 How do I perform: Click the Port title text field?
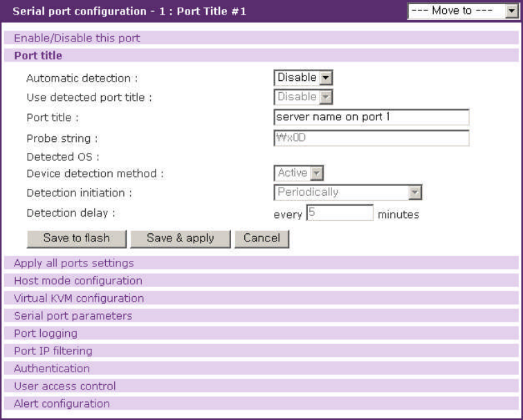click(x=371, y=117)
